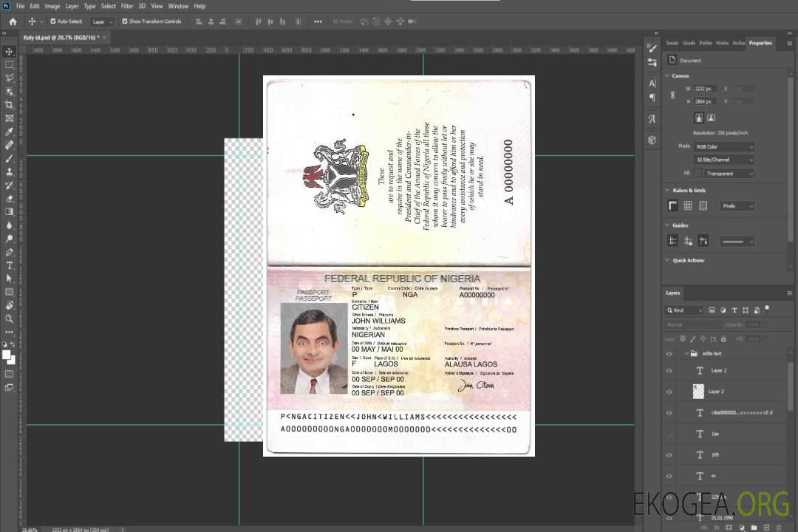Open the Mode RGB Color dropdown
The width and height of the screenshot is (798, 532).
[x=723, y=146]
